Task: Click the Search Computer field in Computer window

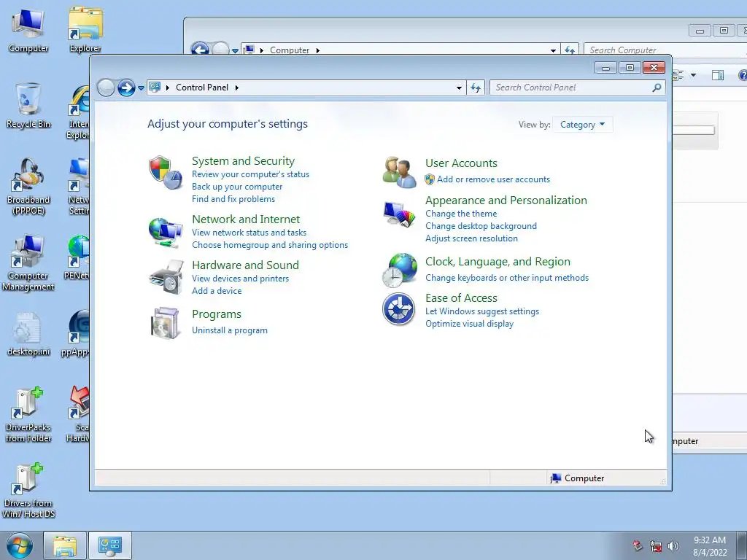Action: click(665, 50)
